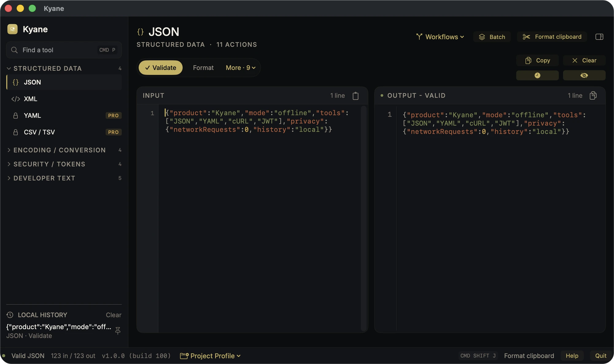Click the CSV / TSV lock icon
614x364 pixels.
coord(16,132)
